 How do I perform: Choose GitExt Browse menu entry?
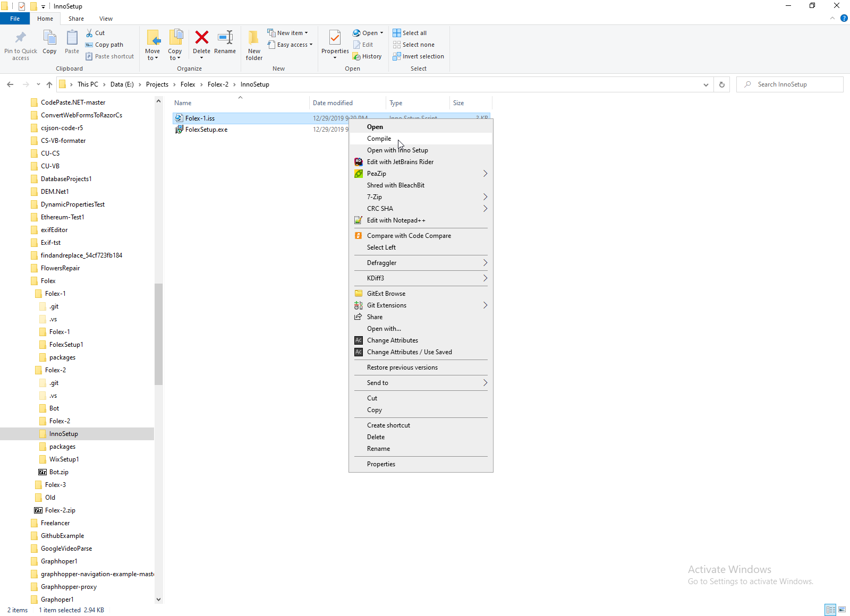[x=421, y=294]
